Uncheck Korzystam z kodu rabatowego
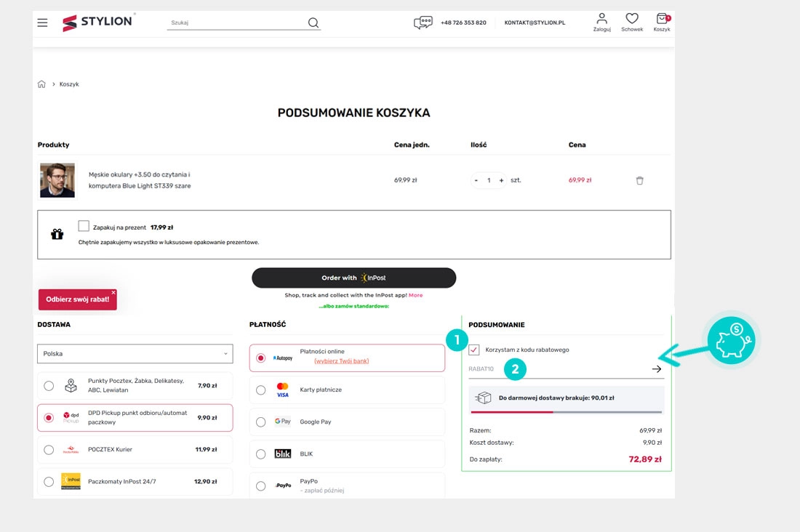This screenshot has width=800, height=532. [x=474, y=350]
